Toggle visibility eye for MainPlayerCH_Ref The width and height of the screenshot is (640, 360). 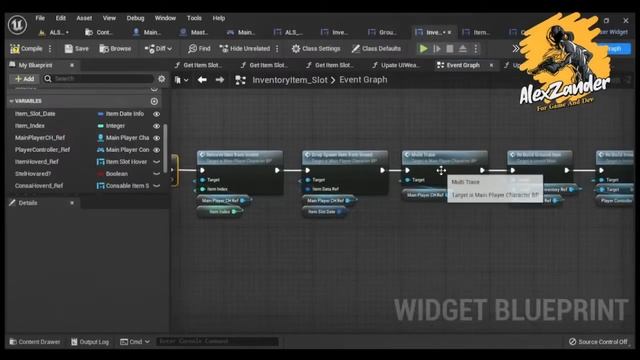click(156, 138)
